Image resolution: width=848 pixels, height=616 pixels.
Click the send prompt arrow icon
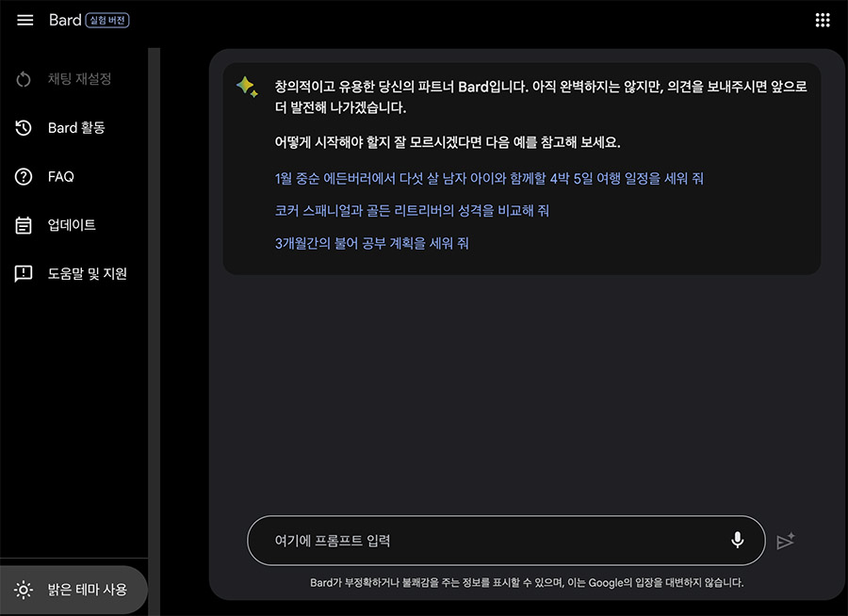(785, 541)
